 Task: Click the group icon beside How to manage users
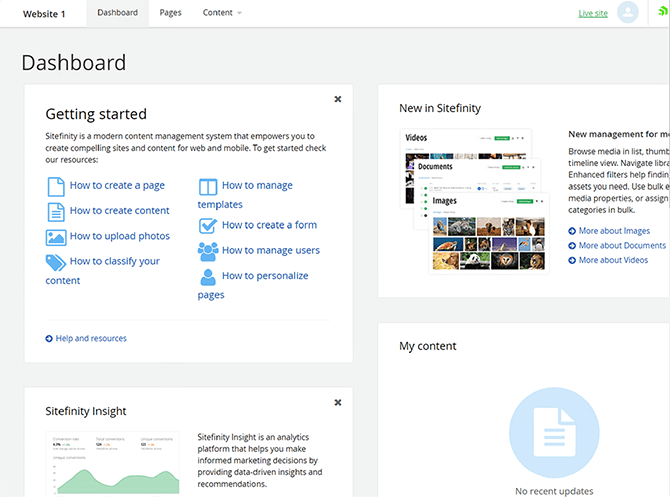coord(207,251)
